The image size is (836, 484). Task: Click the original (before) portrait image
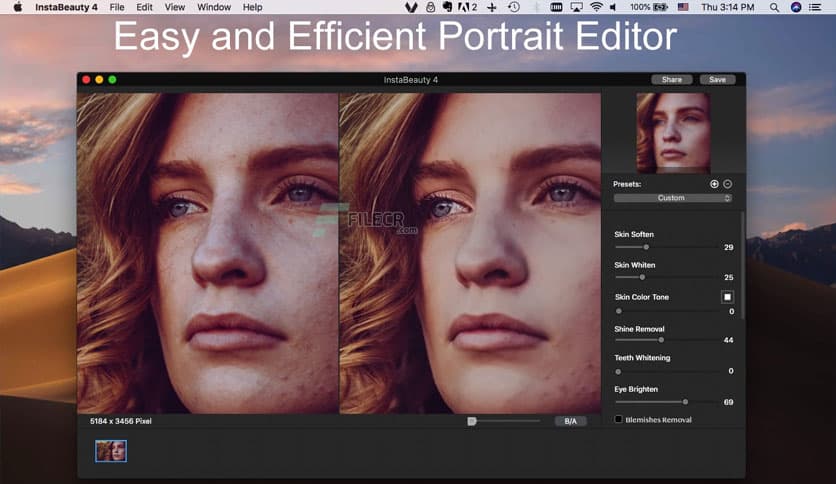click(x=208, y=253)
